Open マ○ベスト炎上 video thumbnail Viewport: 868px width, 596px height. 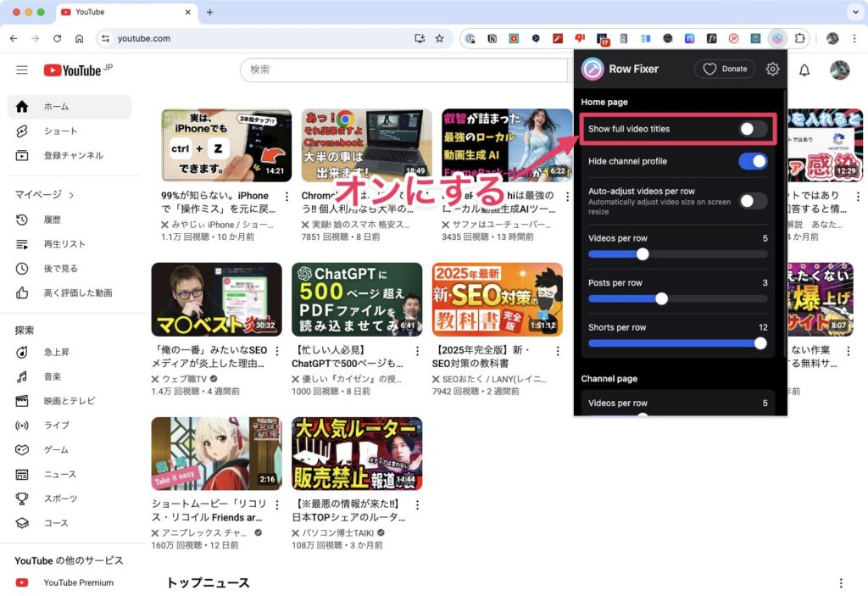[x=216, y=299]
